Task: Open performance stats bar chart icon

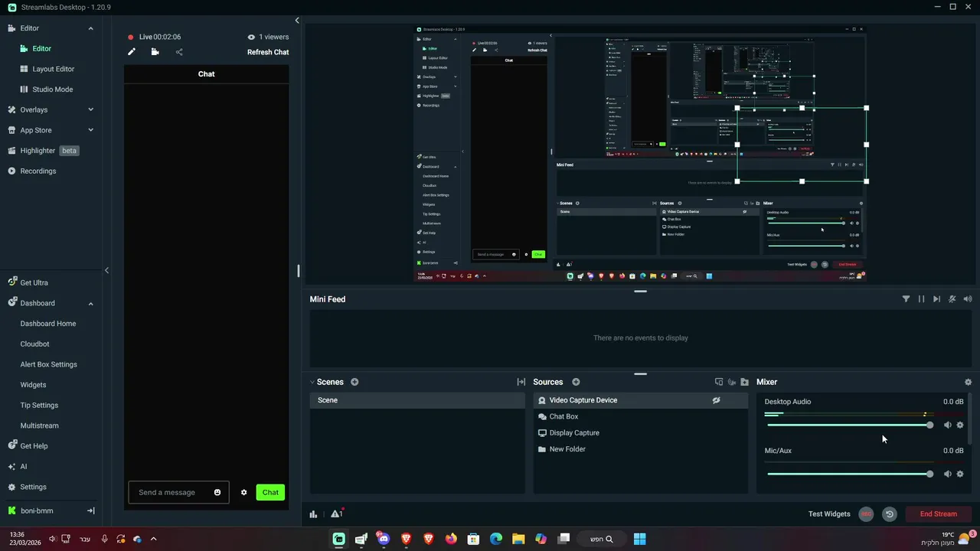Action: tap(313, 514)
